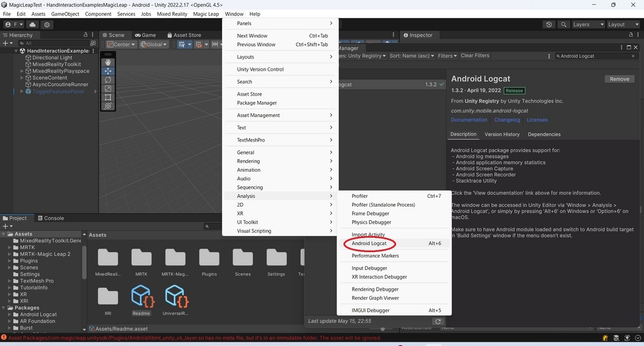This screenshot has height=346, width=644.
Task: Open the Licenses link
Action: pos(537,120)
